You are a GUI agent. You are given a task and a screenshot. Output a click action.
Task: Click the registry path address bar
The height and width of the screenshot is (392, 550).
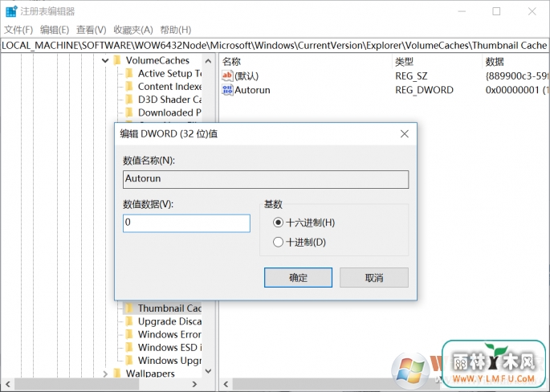[x=275, y=45]
